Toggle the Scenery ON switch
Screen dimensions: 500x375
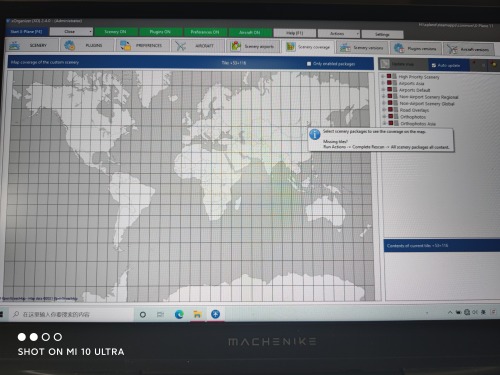(x=116, y=32)
